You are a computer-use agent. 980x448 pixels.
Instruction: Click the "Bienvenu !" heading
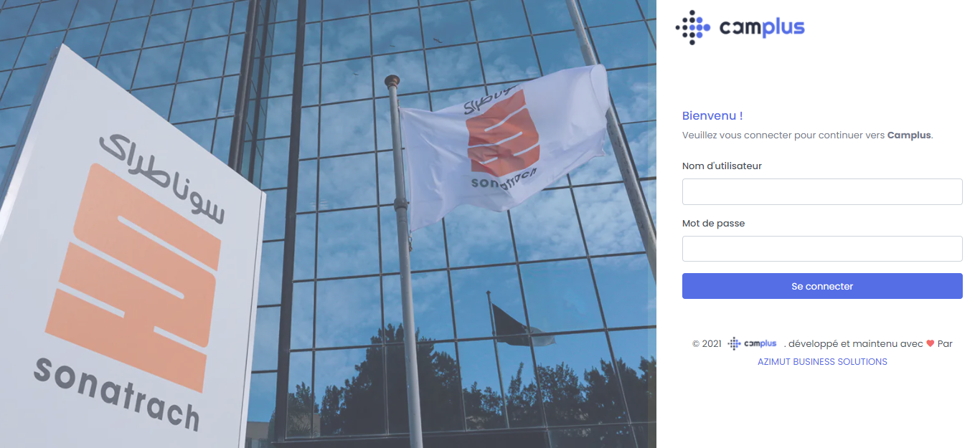click(x=712, y=115)
